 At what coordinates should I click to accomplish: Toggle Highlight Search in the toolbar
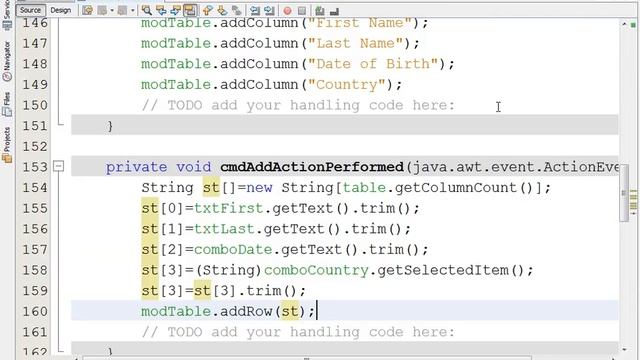click(190, 11)
